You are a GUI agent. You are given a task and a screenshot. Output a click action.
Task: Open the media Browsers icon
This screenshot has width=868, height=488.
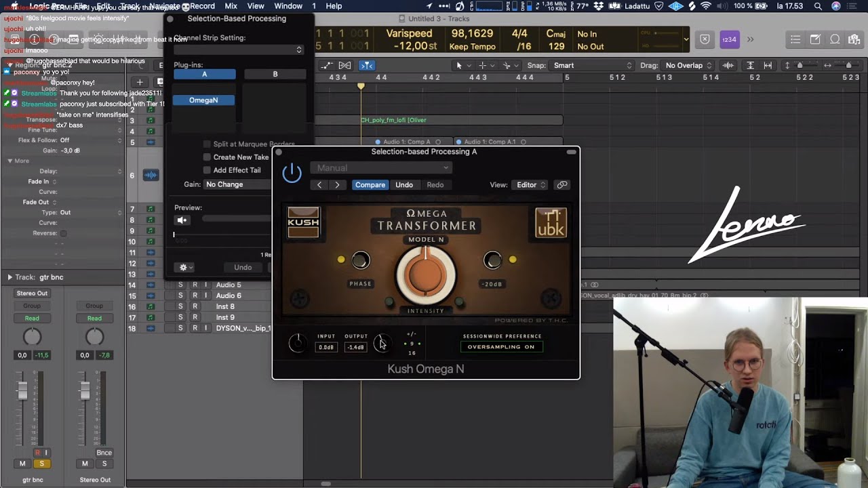[854, 39]
